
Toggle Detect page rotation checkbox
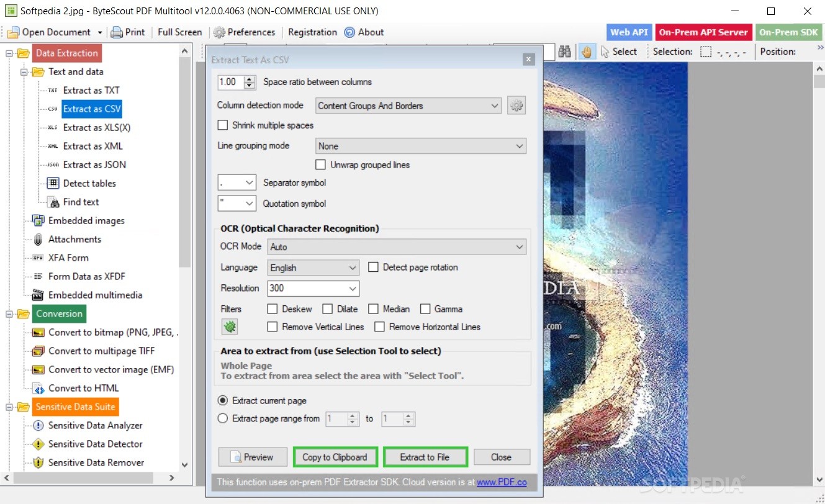coord(373,268)
